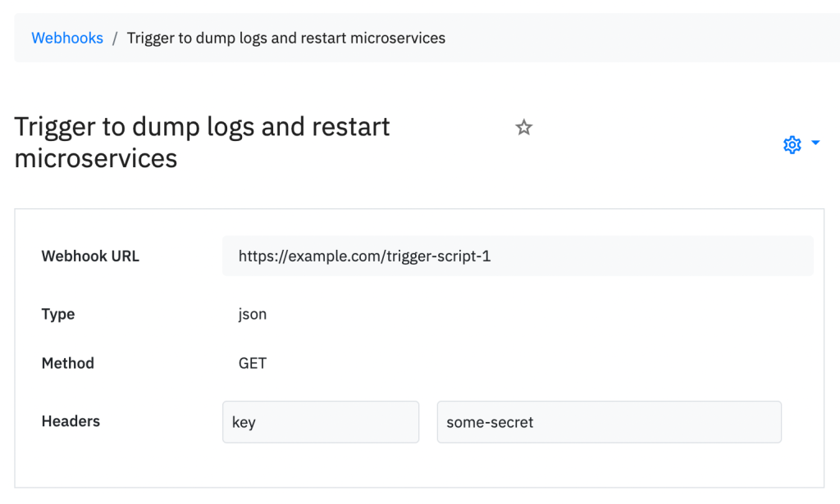Click the blue settings gear icon

792,145
